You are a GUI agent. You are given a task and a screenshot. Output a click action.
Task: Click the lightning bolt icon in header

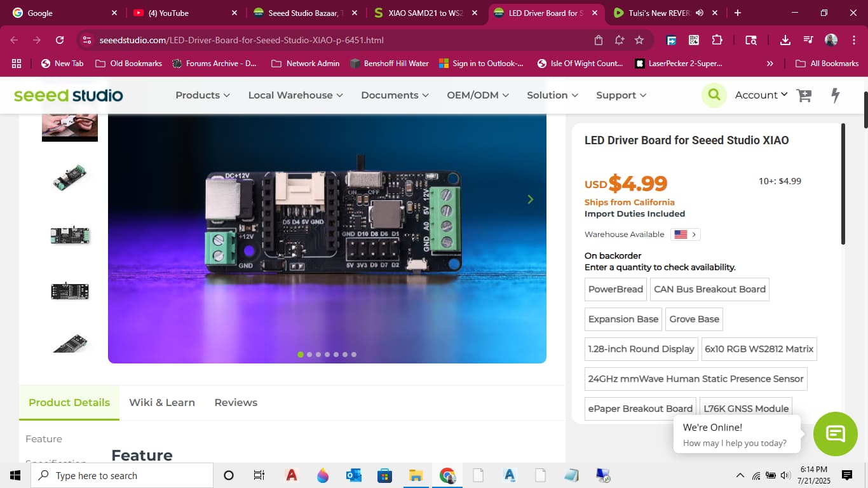(x=836, y=95)
